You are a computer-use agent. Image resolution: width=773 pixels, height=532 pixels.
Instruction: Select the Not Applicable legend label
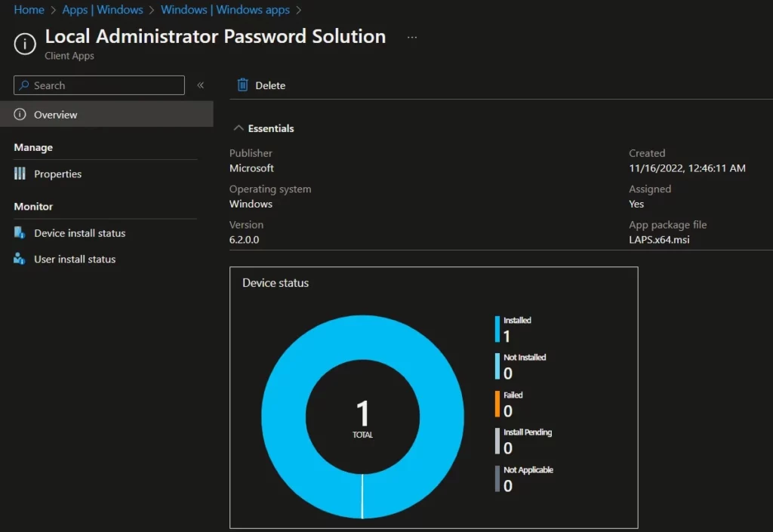[528, 470]
